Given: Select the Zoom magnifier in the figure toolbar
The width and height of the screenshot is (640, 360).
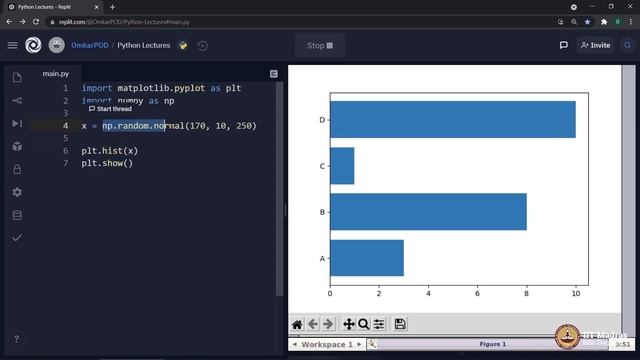Looking at the screenshot, I should coord(363,324).
